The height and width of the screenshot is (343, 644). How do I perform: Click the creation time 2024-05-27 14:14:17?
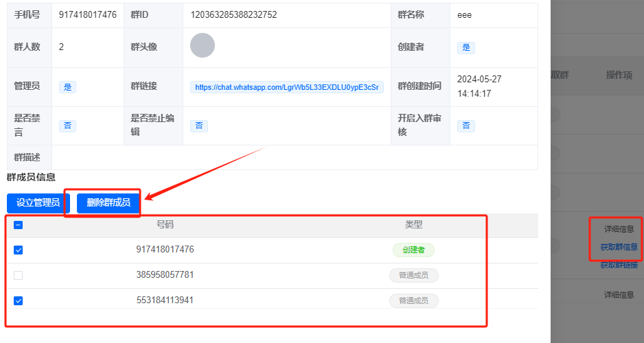pos(479,86)
